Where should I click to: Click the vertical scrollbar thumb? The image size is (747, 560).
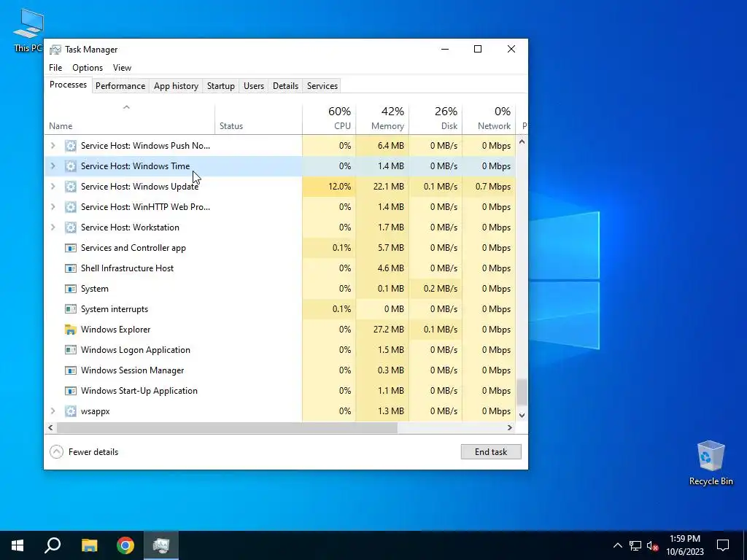[x=522, y=392]
